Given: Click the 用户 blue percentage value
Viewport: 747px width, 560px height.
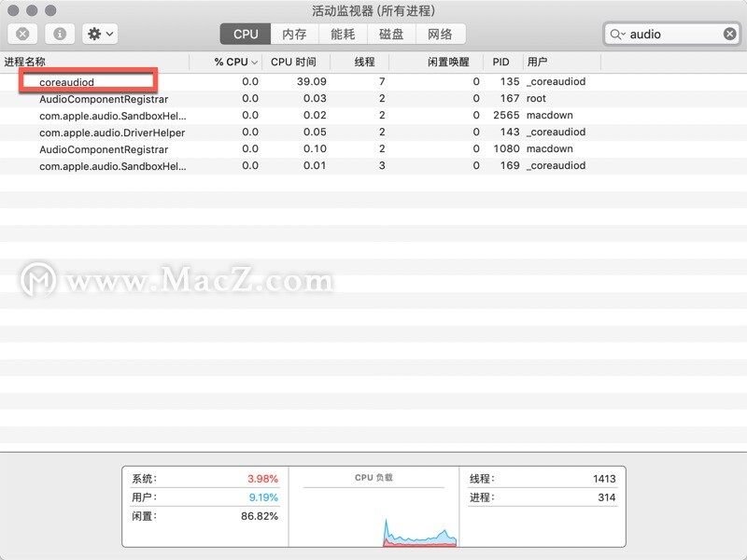Looking at the screenshot, I should coord(265,497).
